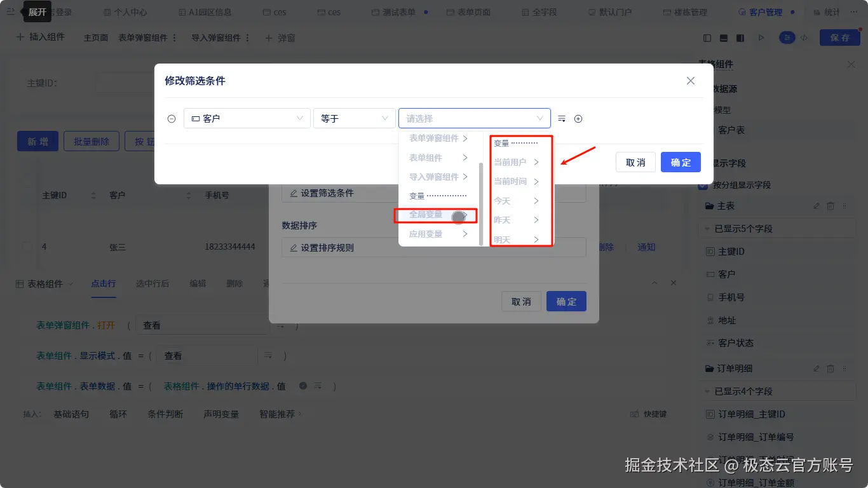Expand 表单组件 in cascader menu
868x488 pixels.
(x=438, y=158)
